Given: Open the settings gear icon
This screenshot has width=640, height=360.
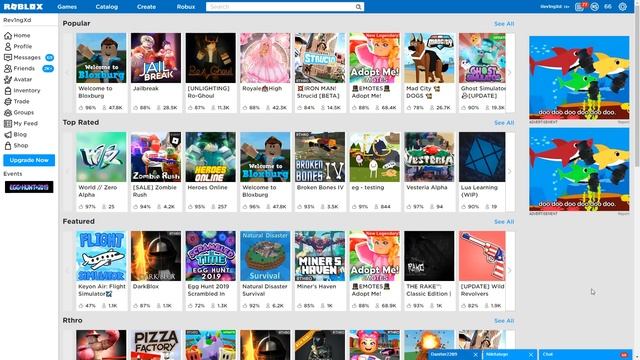Looking at the screenshot, I should (x=622, y=7).
